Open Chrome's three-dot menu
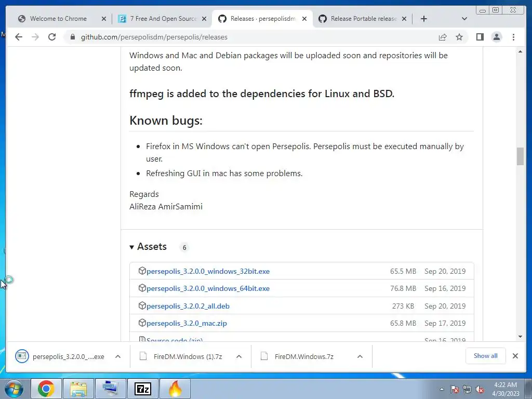The image size is (532, 399). (513, 37)
